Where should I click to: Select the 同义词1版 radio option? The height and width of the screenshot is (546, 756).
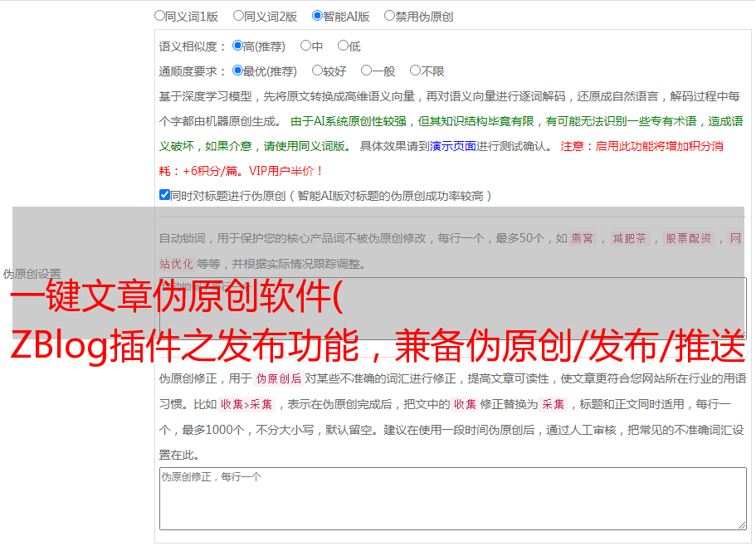tap(159, 16)
